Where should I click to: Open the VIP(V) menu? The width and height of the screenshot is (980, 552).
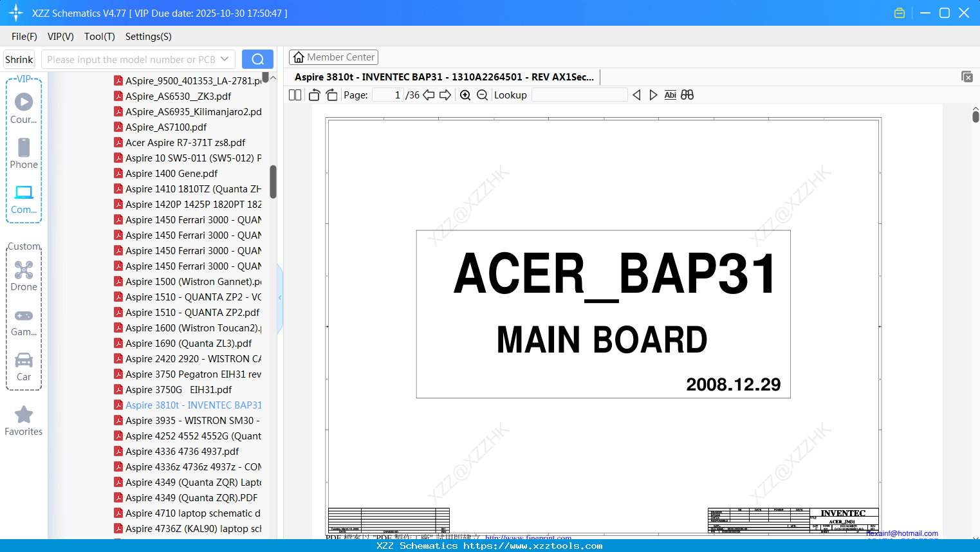[x=60, y=37]
